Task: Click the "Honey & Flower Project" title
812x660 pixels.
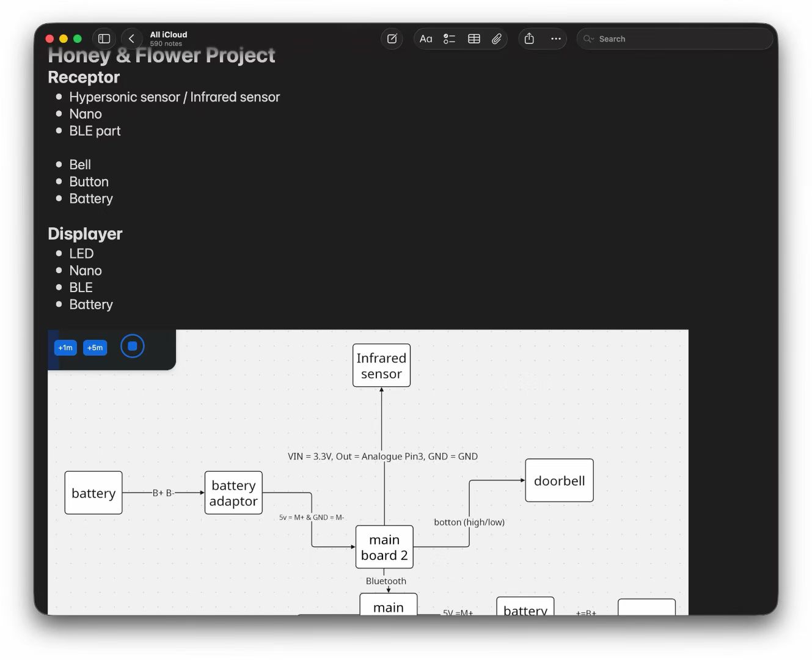Action: 161,55
